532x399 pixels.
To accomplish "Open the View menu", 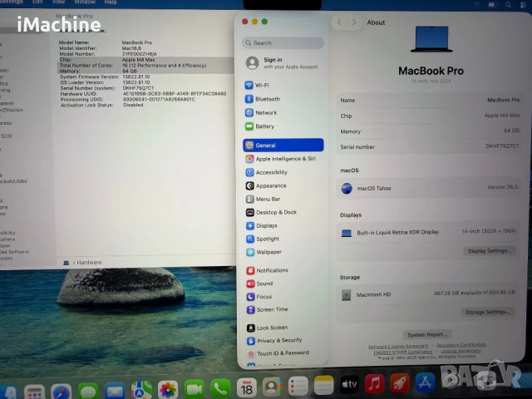I will tap(58, 2).
